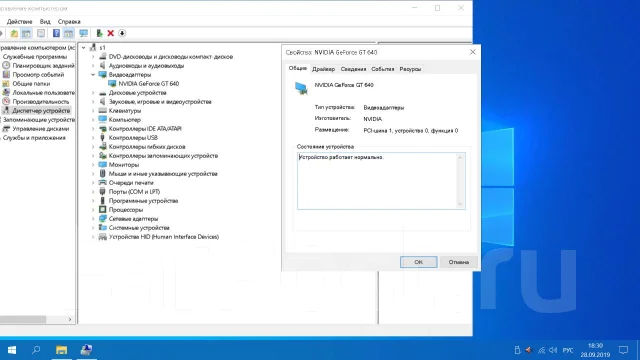Click the network tray icon
Image resolution: width=640 pixels, height=360 pixels.
pyautogui.click(x=541, y=350)
